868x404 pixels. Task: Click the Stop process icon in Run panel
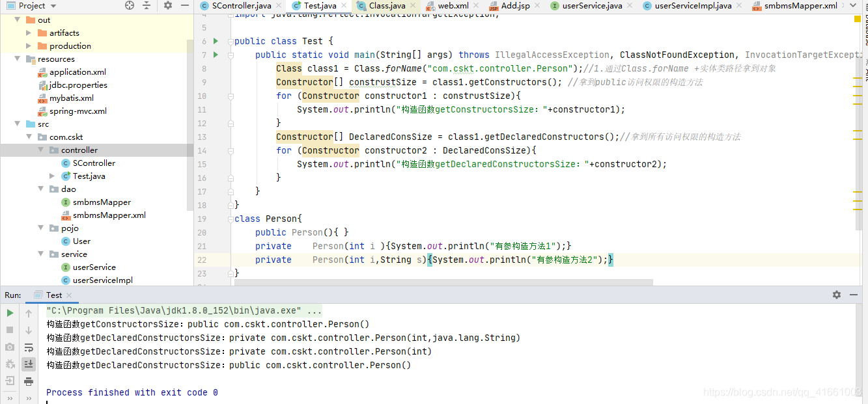(9, 329)
